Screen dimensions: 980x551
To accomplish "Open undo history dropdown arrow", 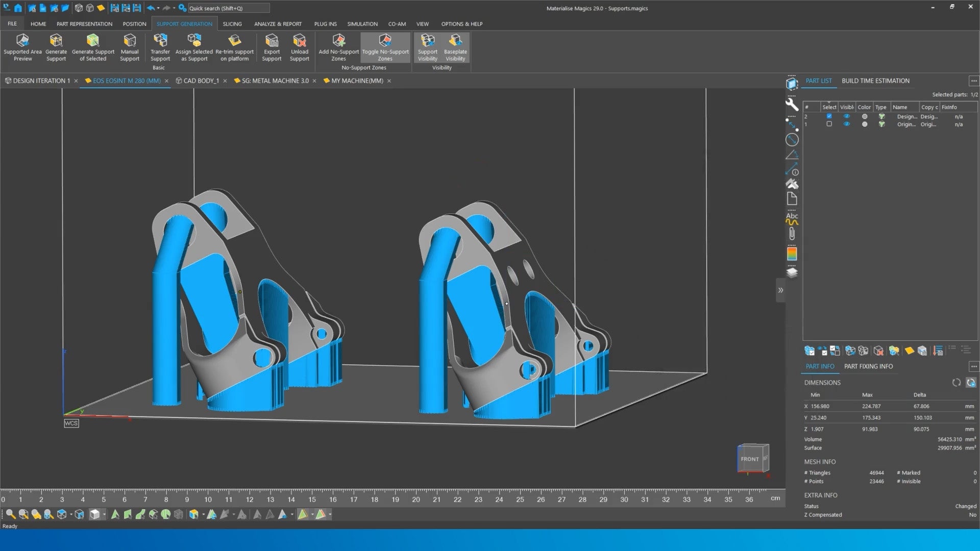I will pos(158,8).
